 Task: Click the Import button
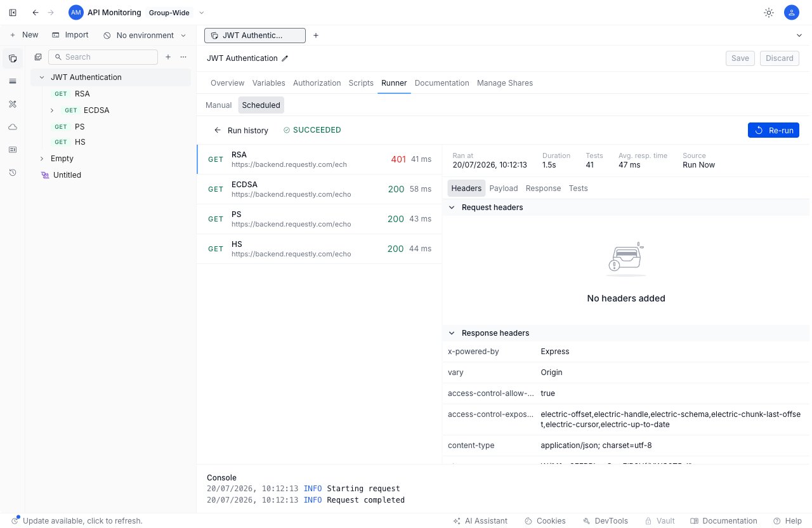[x=70, y=36]
